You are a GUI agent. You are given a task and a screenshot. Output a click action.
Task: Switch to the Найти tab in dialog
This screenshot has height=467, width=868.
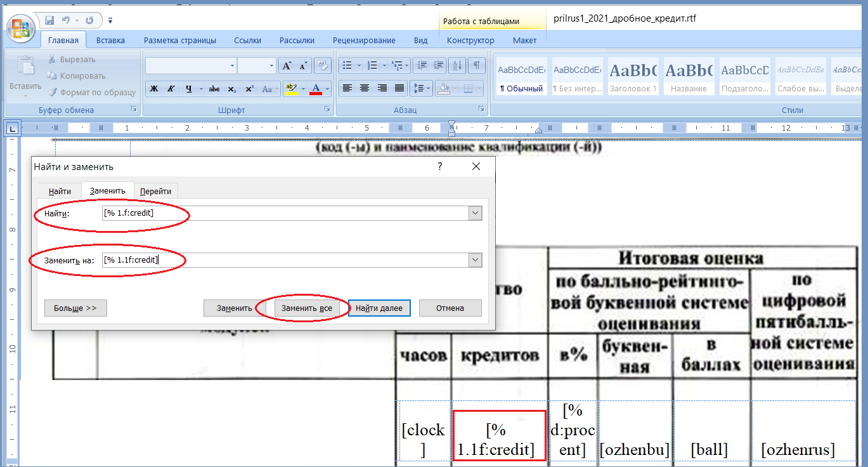pos(60,191)
